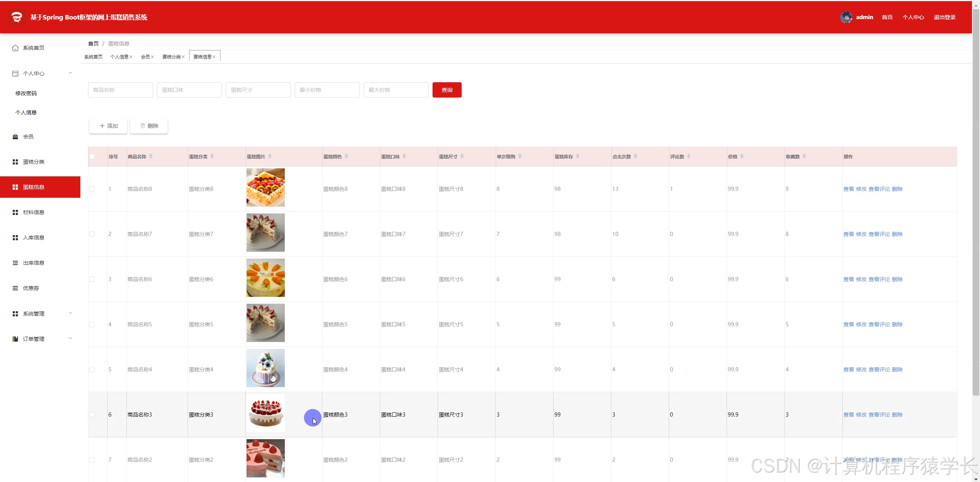Click the 最小价格 input field

click(x=327, y=90)
